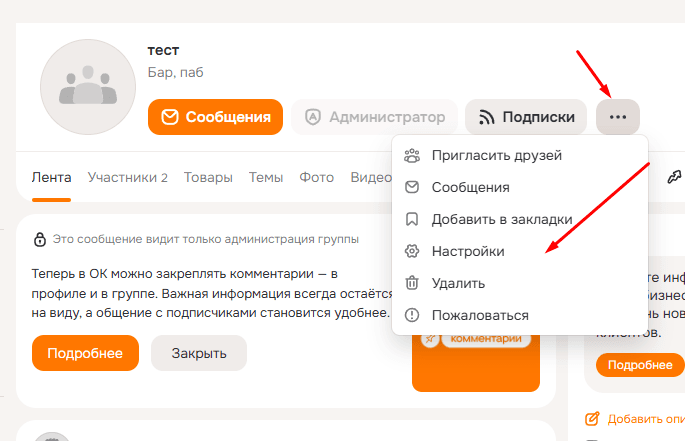This screenshot has width=685, height=441.
Task: Click the pin icon at right of tabs
Action: [x=674, y=177]
